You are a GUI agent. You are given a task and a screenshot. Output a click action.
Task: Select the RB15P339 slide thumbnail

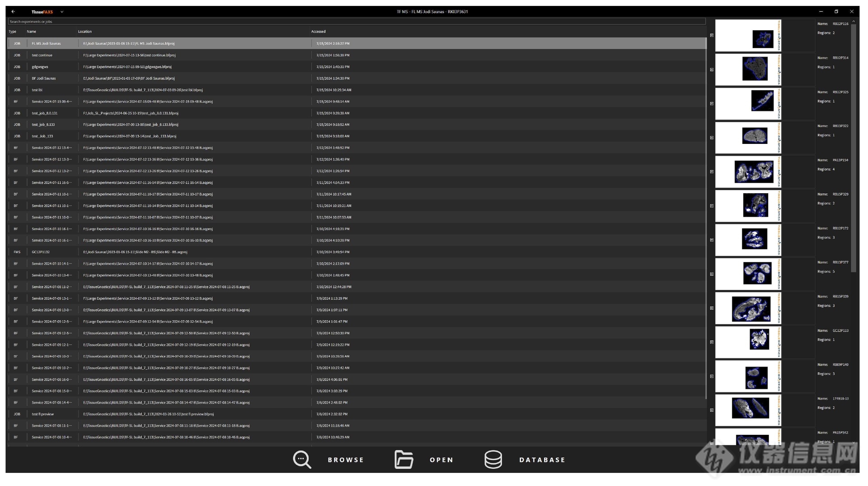tap(748, 308)
